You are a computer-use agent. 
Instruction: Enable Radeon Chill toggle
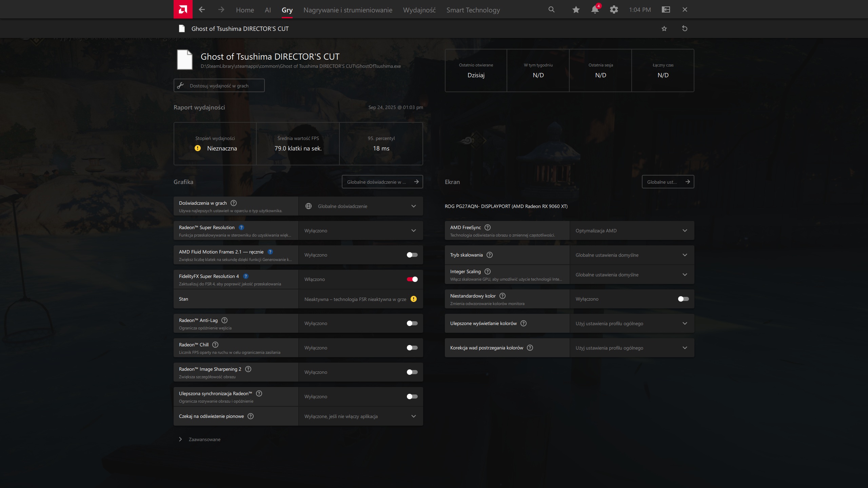(x=412, y=348)
